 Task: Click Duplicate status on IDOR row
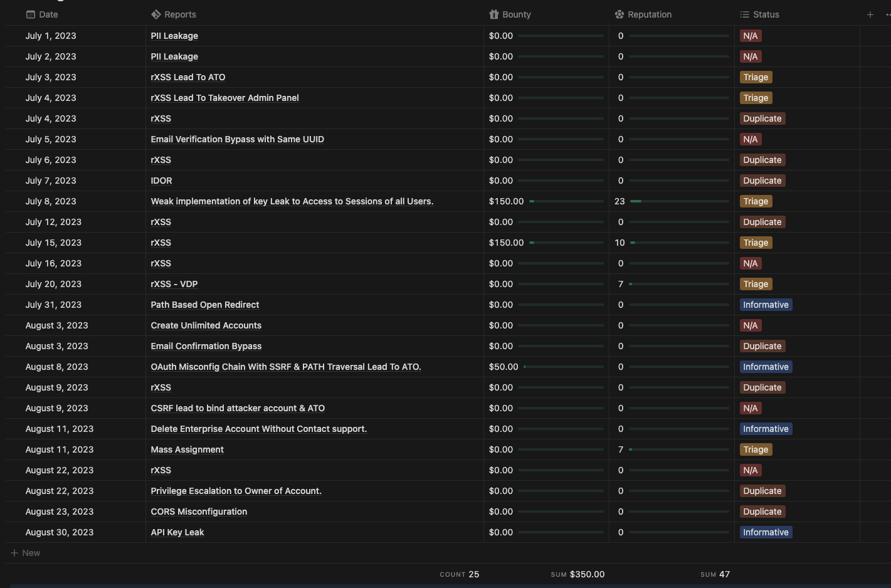(762, 181)
